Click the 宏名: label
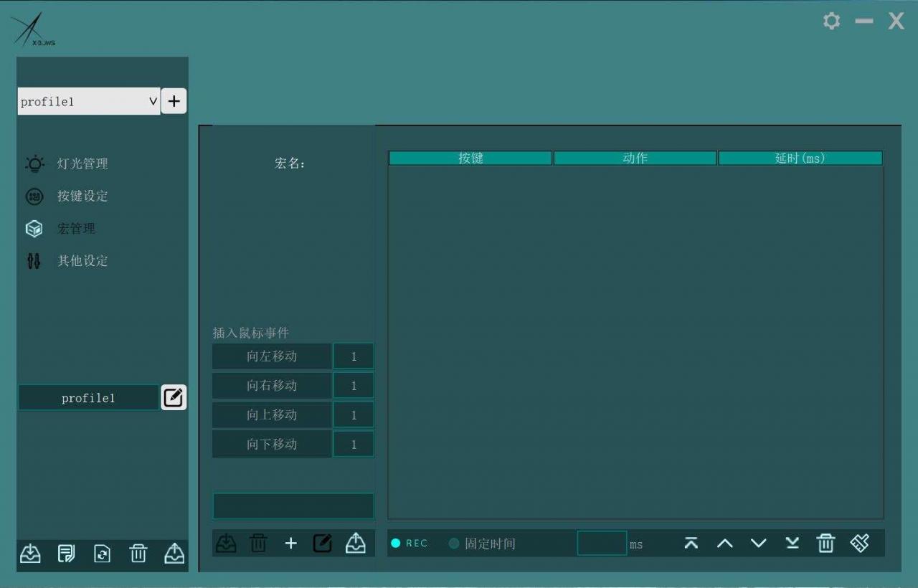The height and width of the screenshot is (588, 918). [290, 163]
